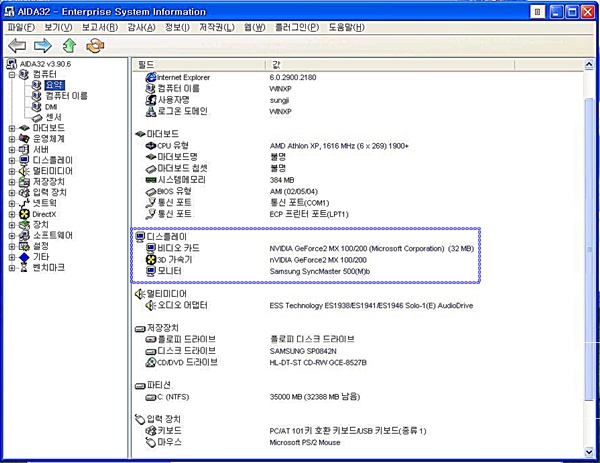Click the 네트웍 tree icon
Image resolution: width=600 pixels, height=463 pixels.
pos(24,203)
